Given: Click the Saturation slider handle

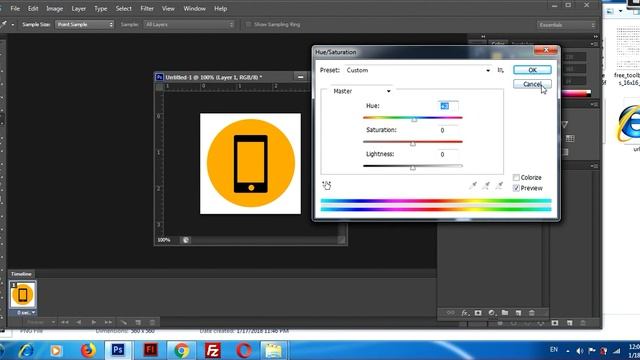Looking at the screenshot, I should pyautogui.click(x=413, y=144).
